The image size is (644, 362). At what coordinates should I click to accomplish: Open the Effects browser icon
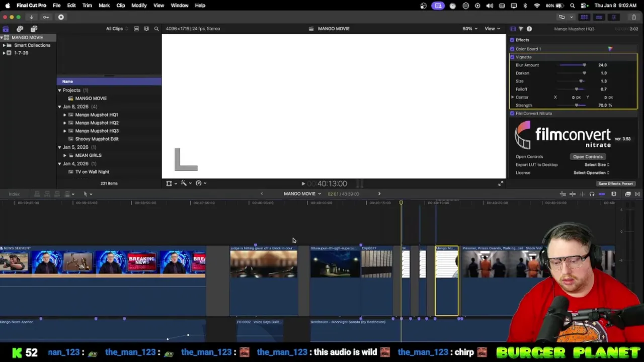(x=628, y=194)
